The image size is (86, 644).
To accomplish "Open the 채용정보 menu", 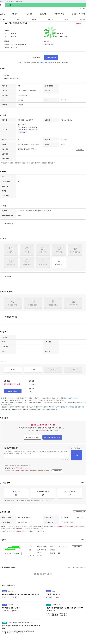I will pos(15,14).
